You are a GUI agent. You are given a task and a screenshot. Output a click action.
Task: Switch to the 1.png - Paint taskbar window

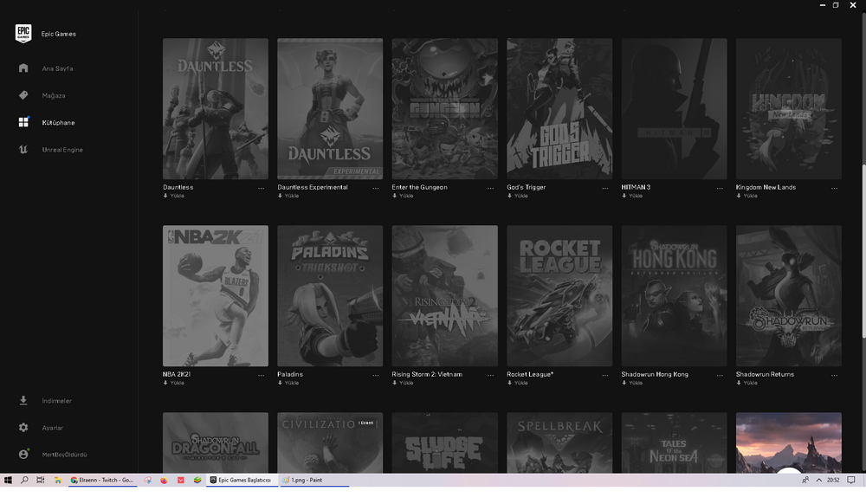pos(313,481)
